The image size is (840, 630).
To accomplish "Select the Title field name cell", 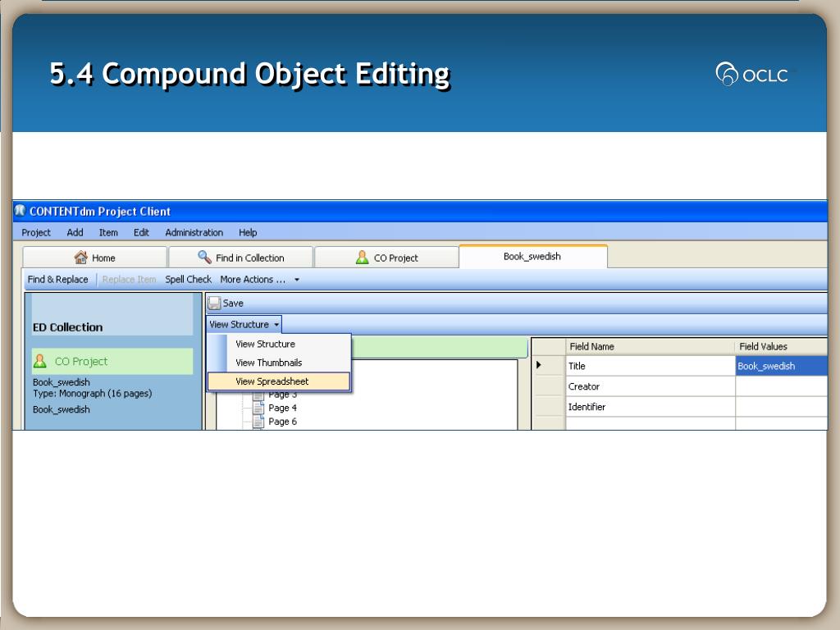I will tap(651, 366).
